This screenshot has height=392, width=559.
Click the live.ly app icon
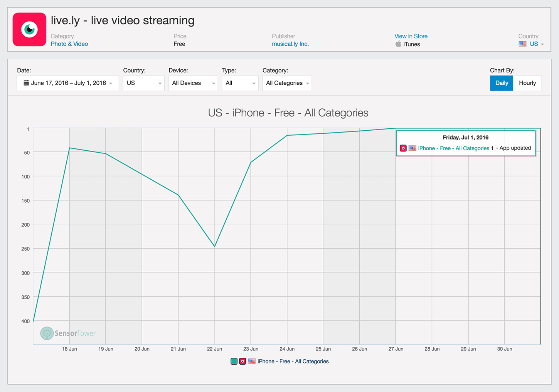(x=29, y=29)
